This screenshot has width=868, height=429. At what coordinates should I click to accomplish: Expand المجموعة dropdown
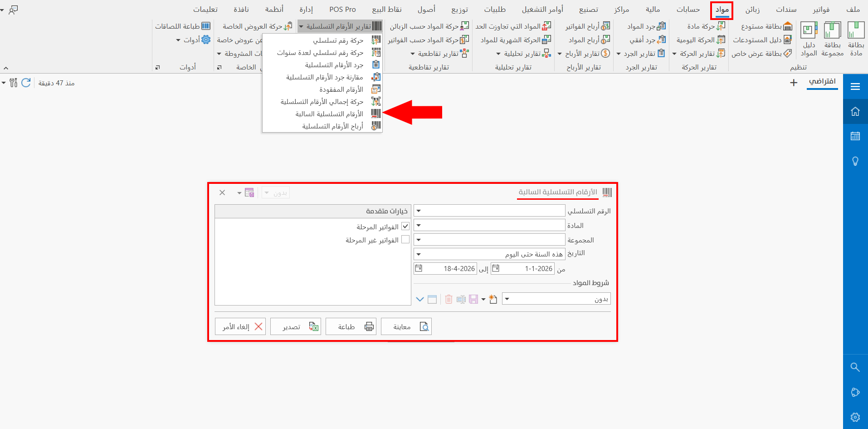pyautogui.click(x=419, y=240)
